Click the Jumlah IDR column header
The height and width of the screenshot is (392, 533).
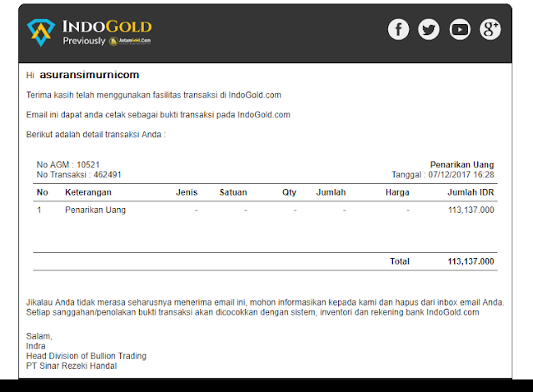click(x=471, y=192)
